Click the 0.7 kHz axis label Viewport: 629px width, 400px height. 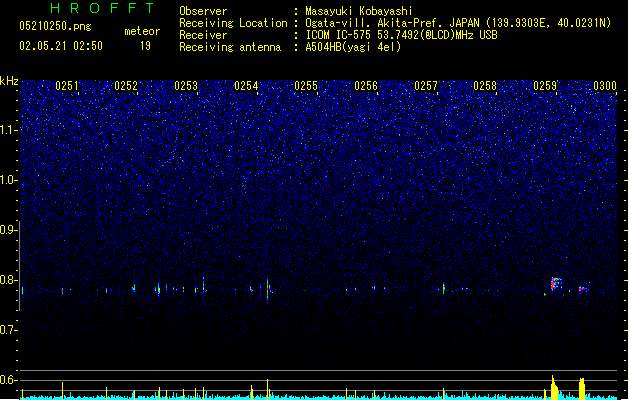click(9, 330)
